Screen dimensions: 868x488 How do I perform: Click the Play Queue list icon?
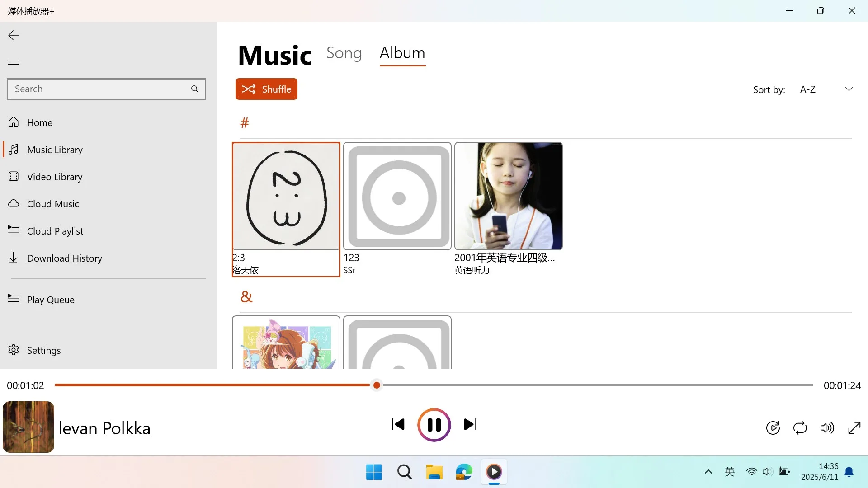click(x=14, y=299)
